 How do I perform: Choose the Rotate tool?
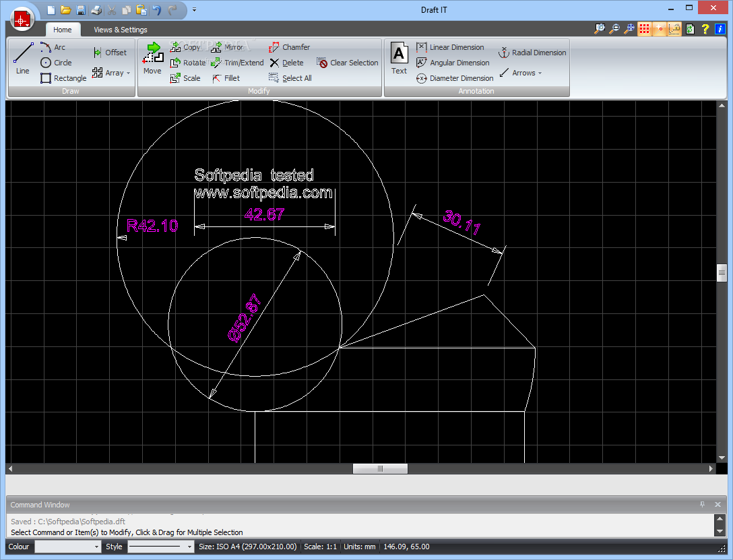pyautogui.click(x=188, y=63)
